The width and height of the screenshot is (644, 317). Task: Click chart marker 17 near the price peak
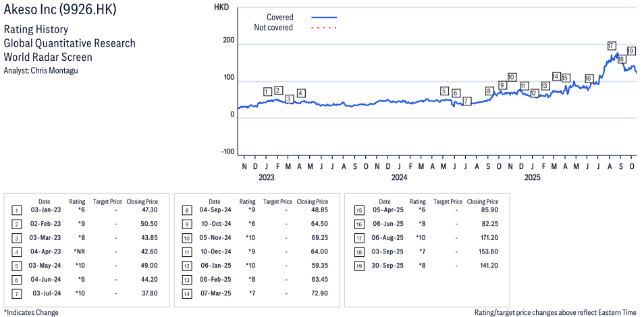(611, 46)
